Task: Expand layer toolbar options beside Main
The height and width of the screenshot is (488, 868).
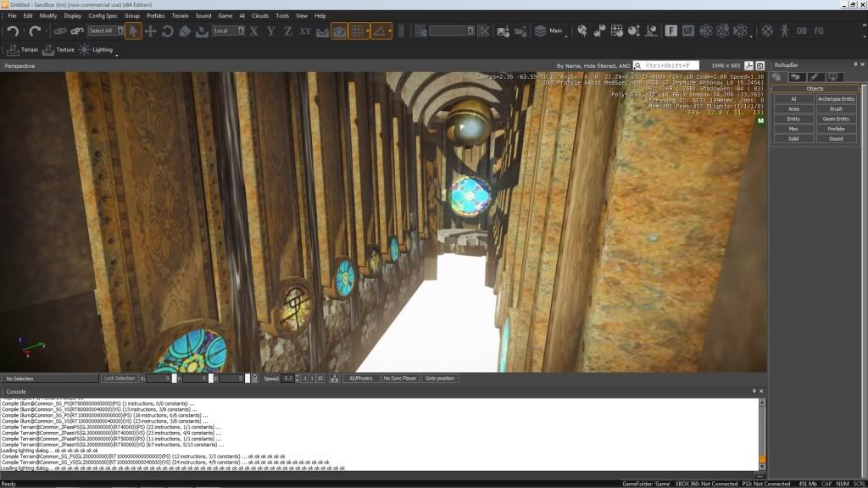Action: [x=566, y=36]
